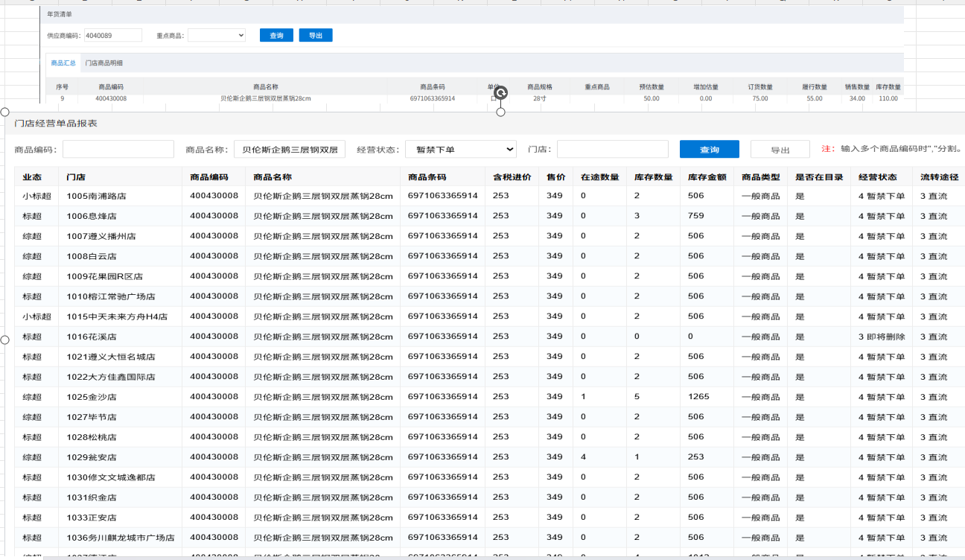Select the 1025金沙店 store cell
Screen dimensions: 965x560
click(91, 397)
